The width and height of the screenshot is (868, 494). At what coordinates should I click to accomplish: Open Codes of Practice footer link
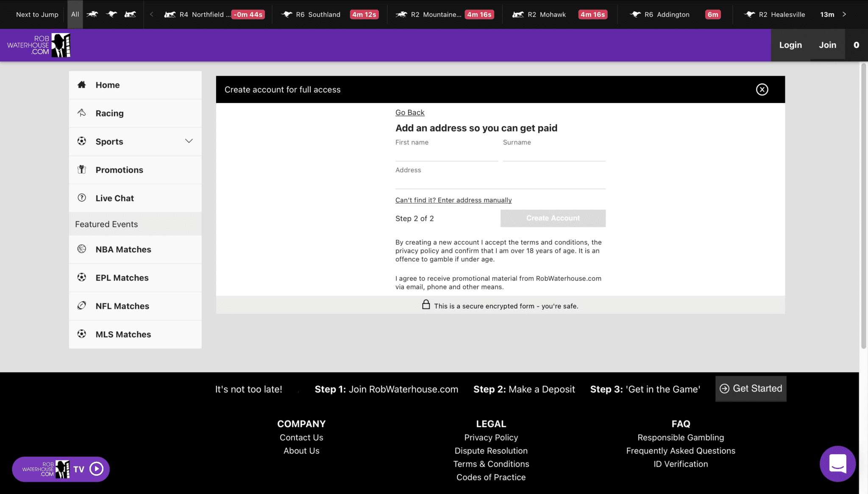[x=491, y=477]
